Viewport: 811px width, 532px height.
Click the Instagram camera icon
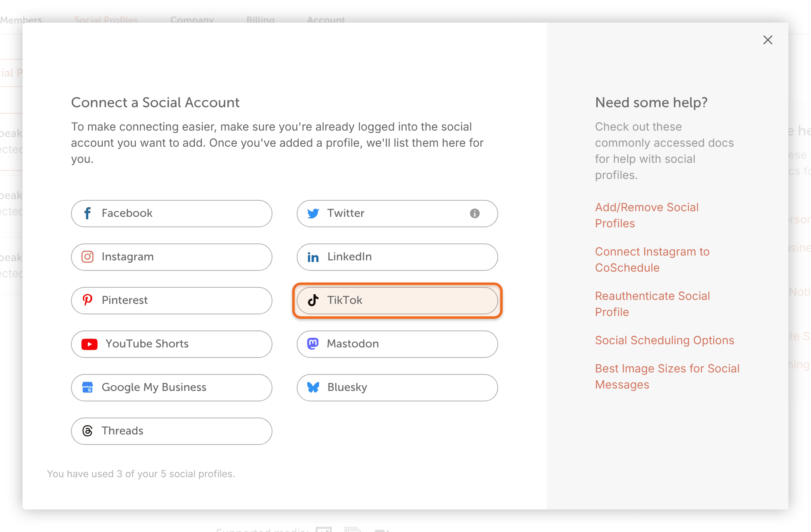(x=87, y=257)
